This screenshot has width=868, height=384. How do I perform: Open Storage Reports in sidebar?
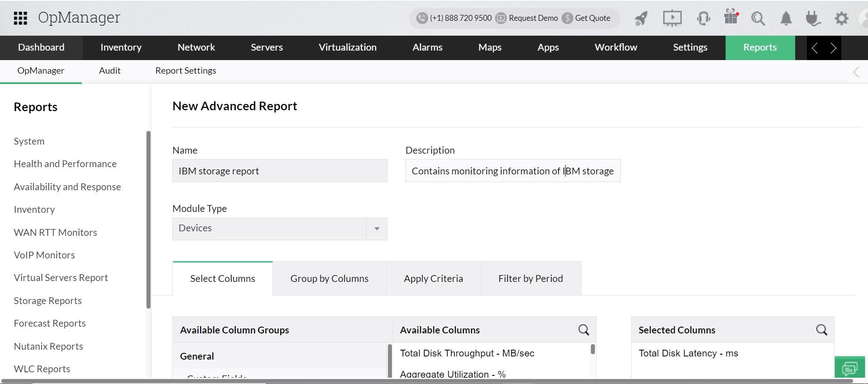(x=47, y=301)
